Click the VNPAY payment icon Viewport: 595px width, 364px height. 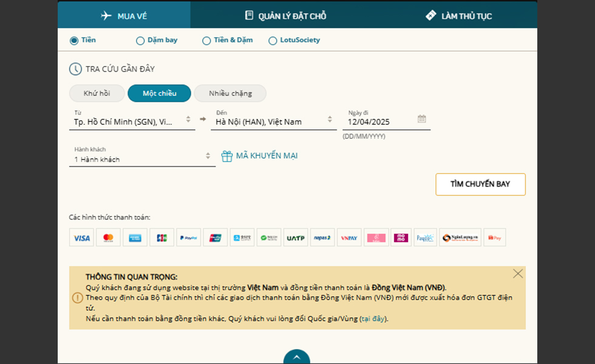(x=349, y=238)
